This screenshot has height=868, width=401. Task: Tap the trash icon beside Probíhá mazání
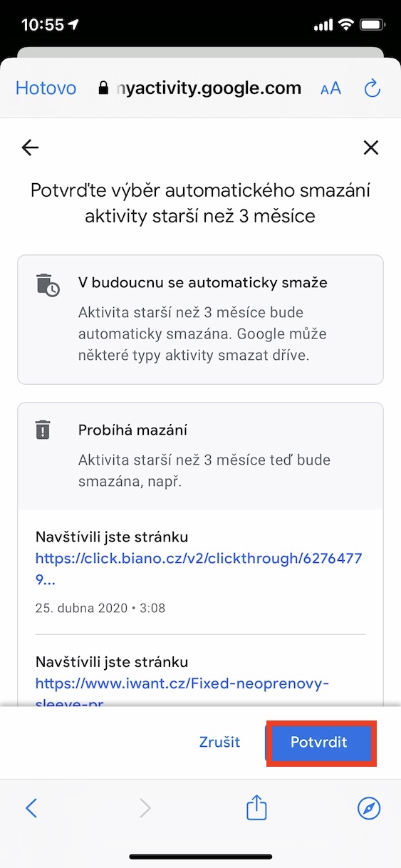(43, 430)
